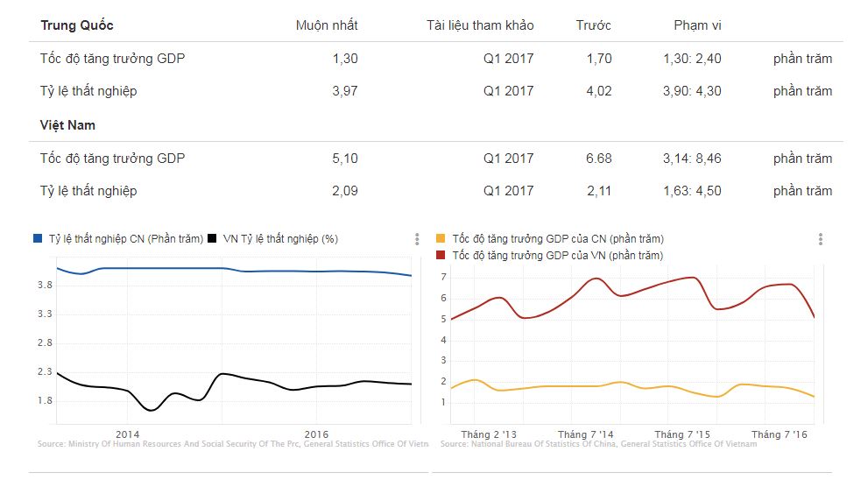Click the blue CN unemployment legend square
The height and width of the screenshot is (494, 868).
pyautogui.click(x=37, y=238)
